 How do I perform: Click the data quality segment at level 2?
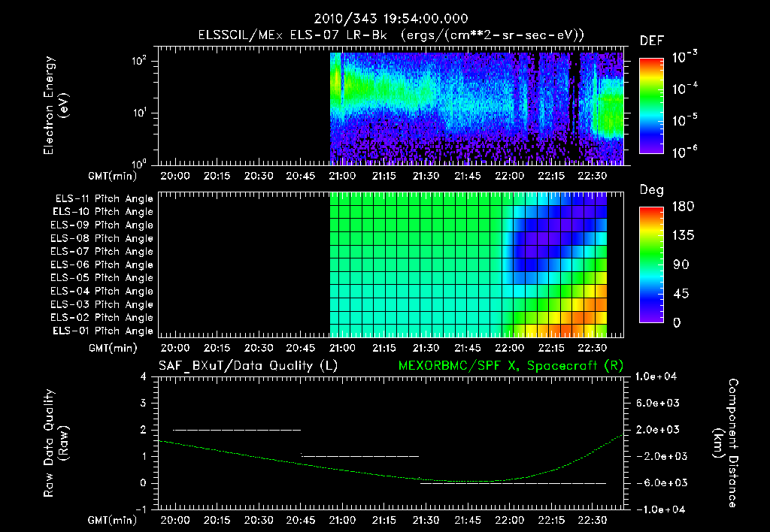tap(237, 430)
